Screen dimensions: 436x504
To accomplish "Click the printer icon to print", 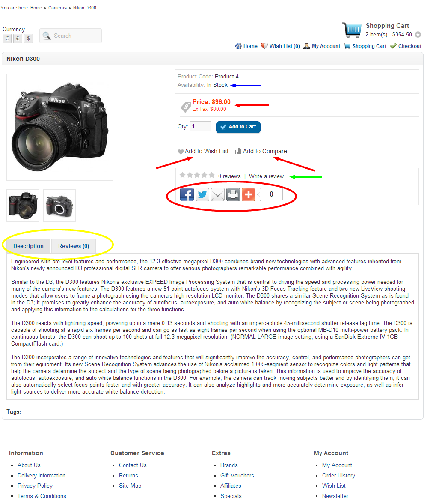I will (x=233, y=194).
